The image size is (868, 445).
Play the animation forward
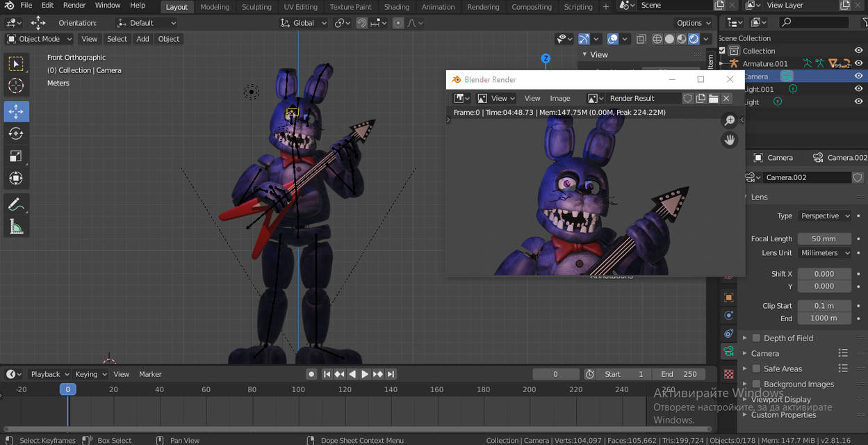365,374
